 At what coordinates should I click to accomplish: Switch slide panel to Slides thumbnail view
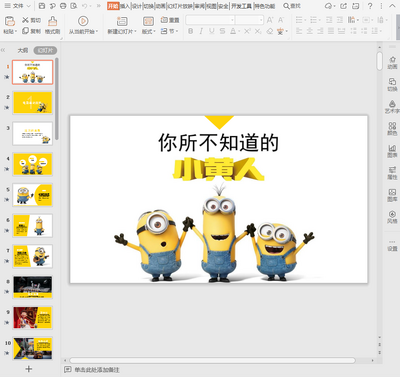pos(45,50)
